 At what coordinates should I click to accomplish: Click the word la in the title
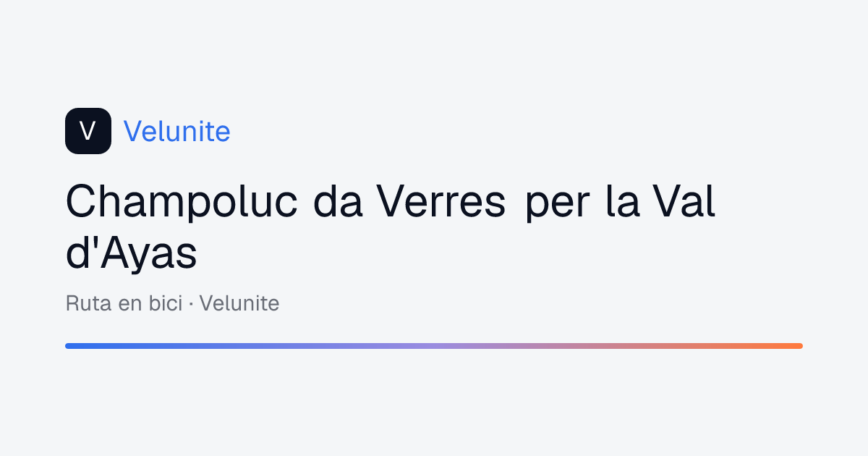[x=622, y=202]
